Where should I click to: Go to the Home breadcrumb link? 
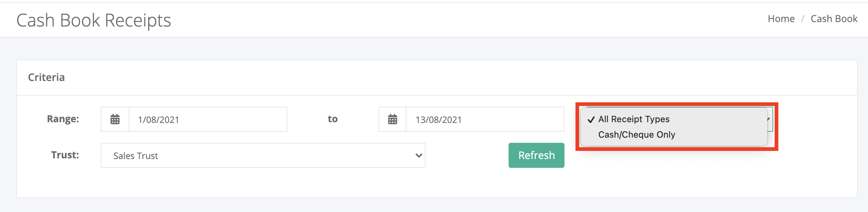pos(781,19)
